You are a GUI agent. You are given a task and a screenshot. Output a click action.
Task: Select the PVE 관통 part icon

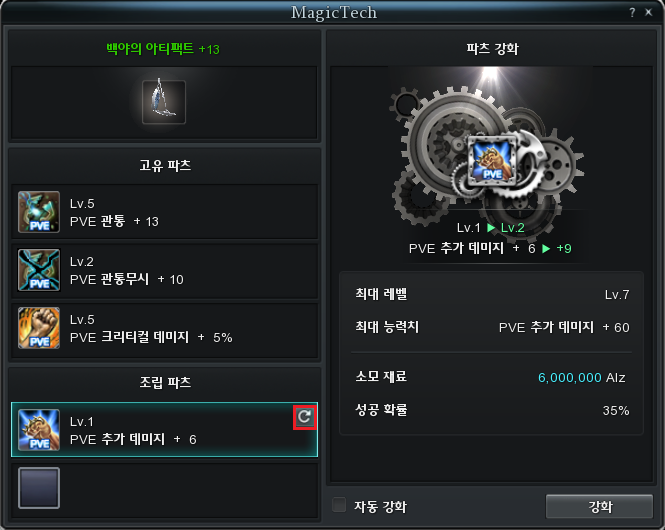pyautogui.click(x=39, y=212)
